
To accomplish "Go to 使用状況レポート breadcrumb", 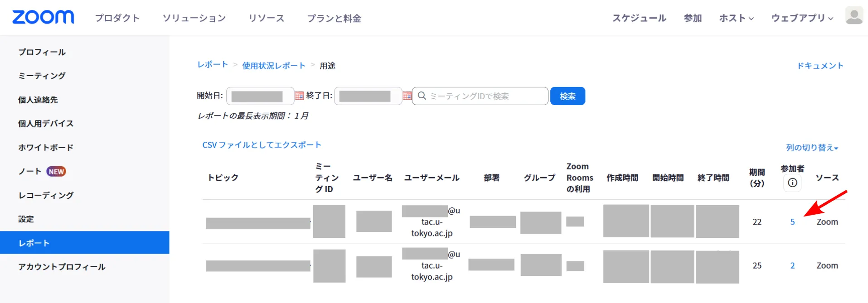I will 274,66.
